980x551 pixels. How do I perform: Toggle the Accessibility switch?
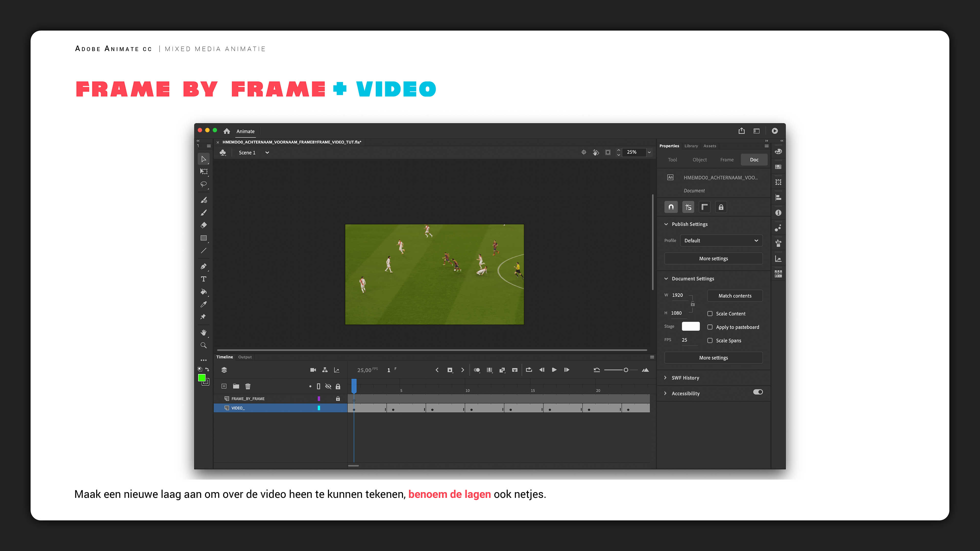point(758,392)
